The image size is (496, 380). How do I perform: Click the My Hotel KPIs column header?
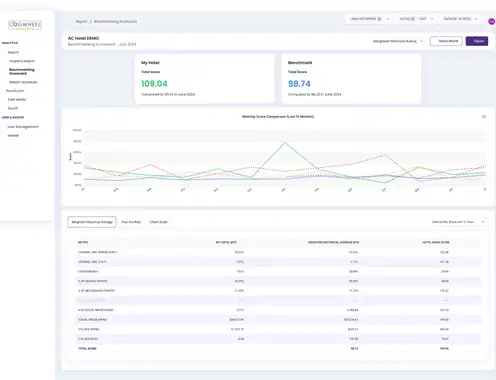click(x=226, y=242)
